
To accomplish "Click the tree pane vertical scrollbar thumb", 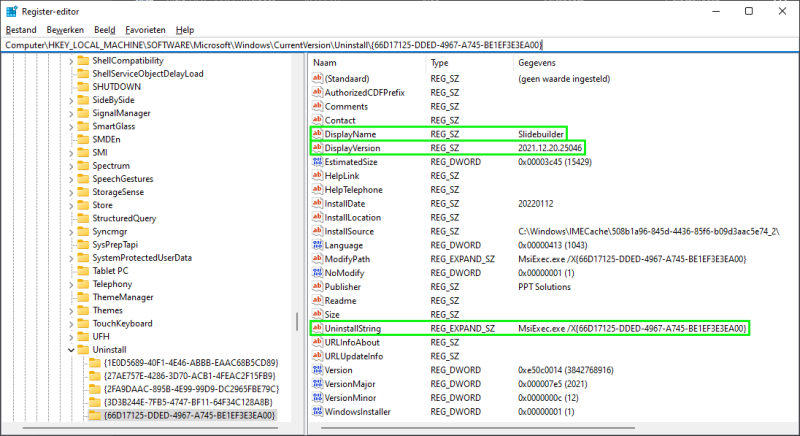I will (297, 322).
